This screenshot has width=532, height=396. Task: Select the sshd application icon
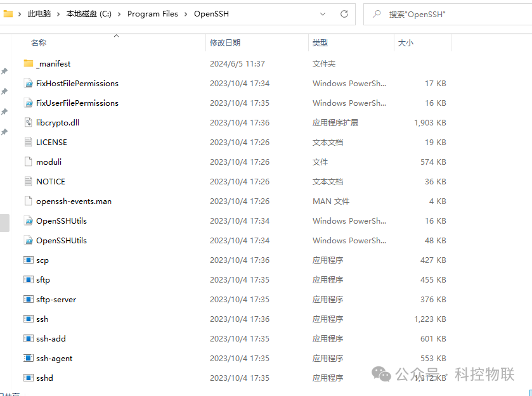tap(28, 378)
